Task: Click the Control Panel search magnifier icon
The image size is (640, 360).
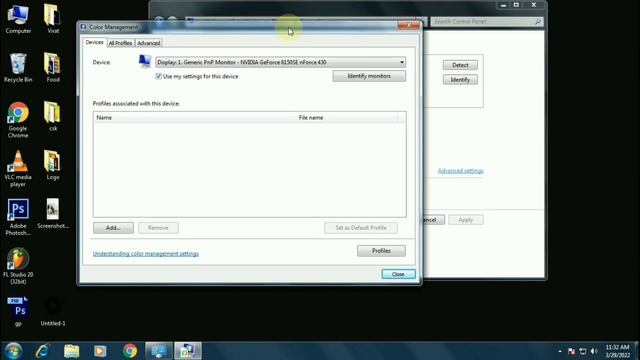Action: pos(538,22)
